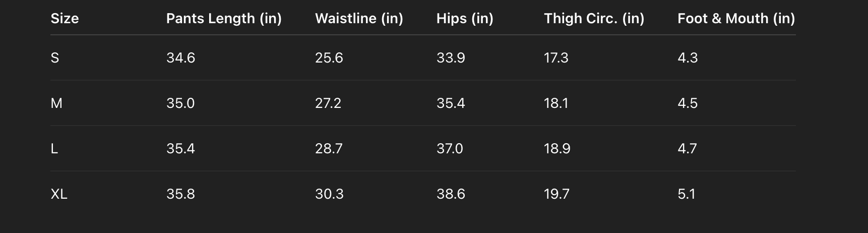Select thigh circumference value 19.7
The width and height of the screenshot is (868, 233).
[556, 194]
